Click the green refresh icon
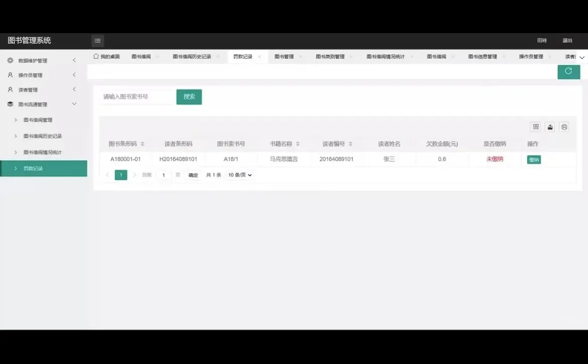Screen dimensions: 588x364 click(x=568, y=72)
